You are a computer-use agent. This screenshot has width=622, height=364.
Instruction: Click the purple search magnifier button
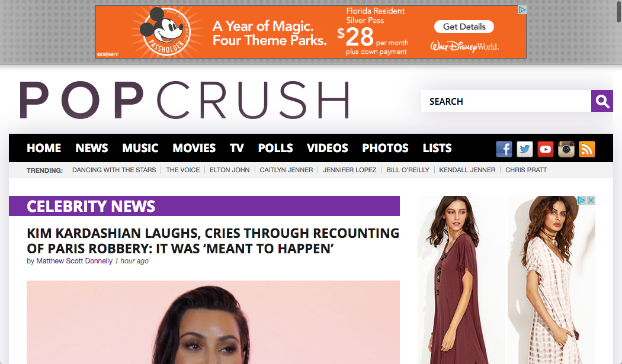(602, 101)
